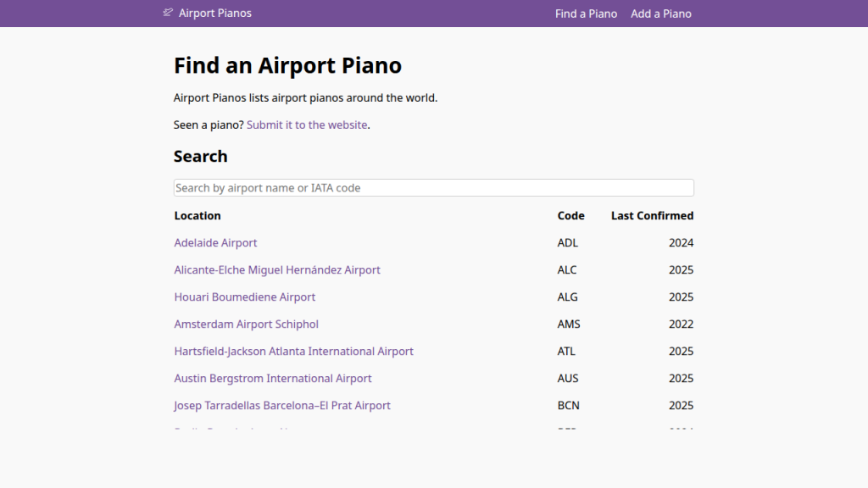Open the Find a Piano navigation item
Viewport: 868px width, 488px height.
coord(586,14)
